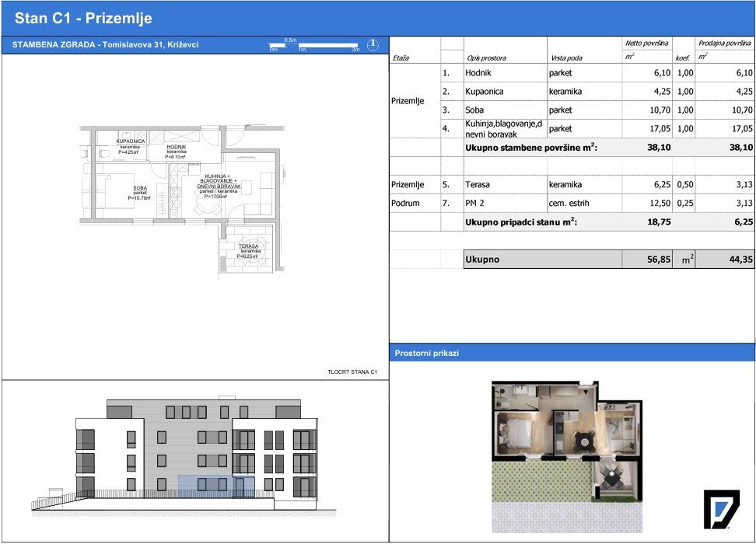Click the north compass icon
This screenshot has width=756, height=544.
373,45
